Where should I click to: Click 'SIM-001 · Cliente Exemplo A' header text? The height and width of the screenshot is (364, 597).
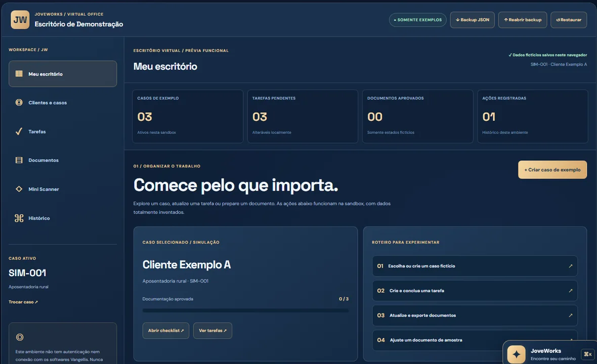[559, 64]
